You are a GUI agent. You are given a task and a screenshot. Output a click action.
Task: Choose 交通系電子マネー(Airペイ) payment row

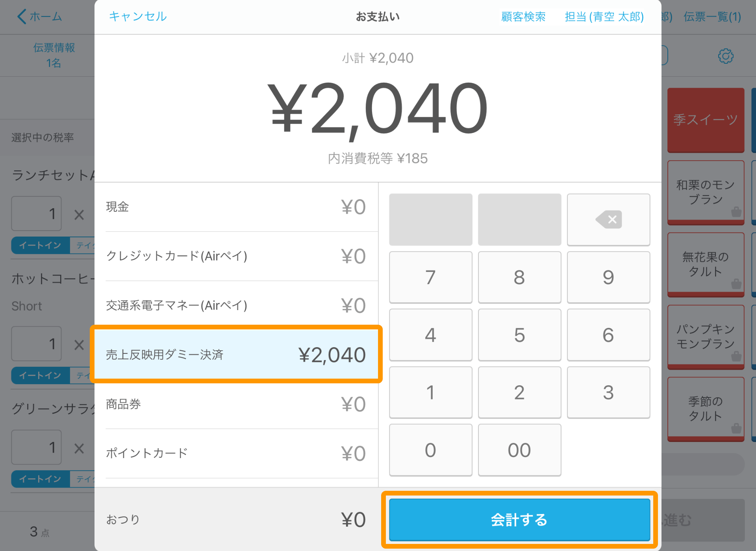(236, 305)
